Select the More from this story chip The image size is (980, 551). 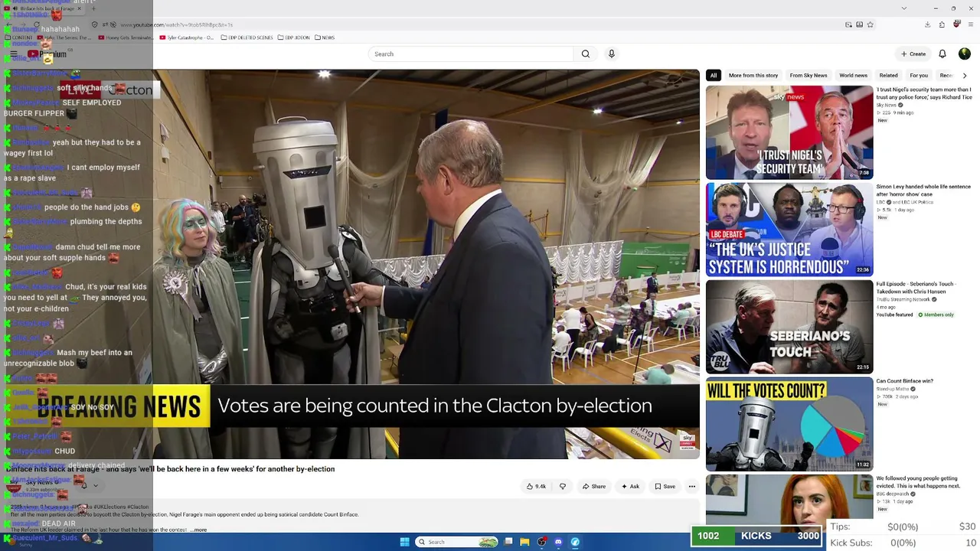pos(753,75)
